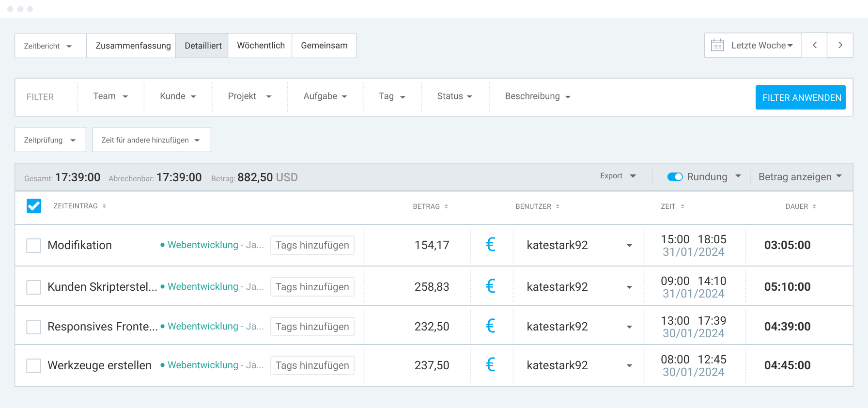The height and width of the screenshot is (408, 868).
Task: Click duration 04:39:00
Action: click(x=788, y=327)
